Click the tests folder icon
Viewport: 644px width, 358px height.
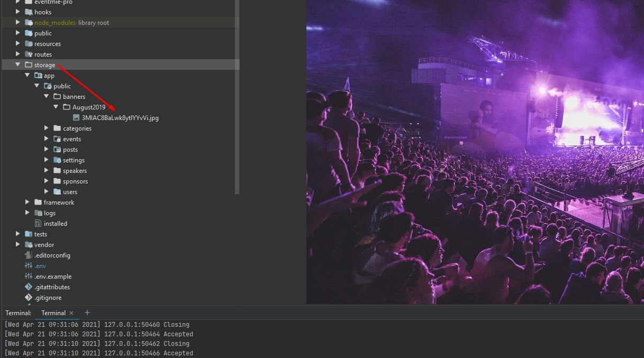click(x=29, y=234)
